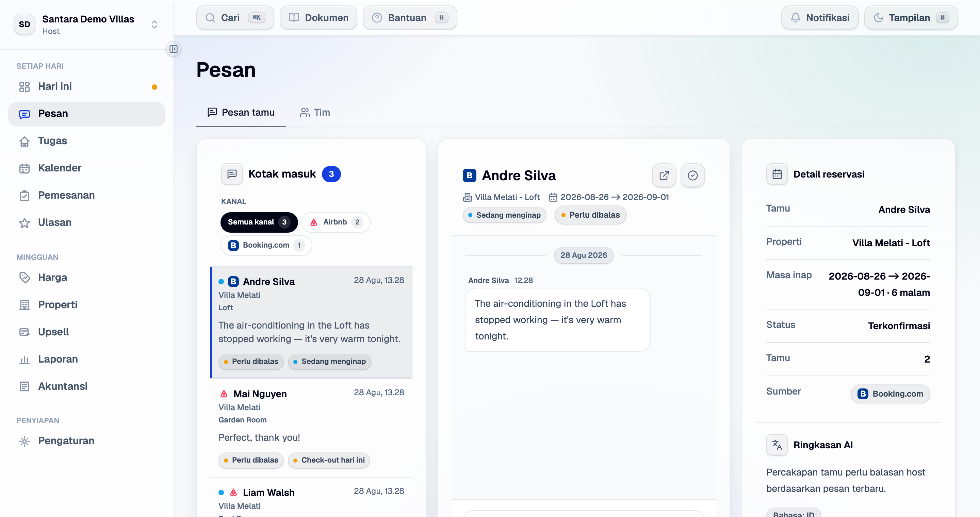This screenshot has width=980, height=517.
Task: Click the Booking.com source badge in reservation details
Action: 890,394
